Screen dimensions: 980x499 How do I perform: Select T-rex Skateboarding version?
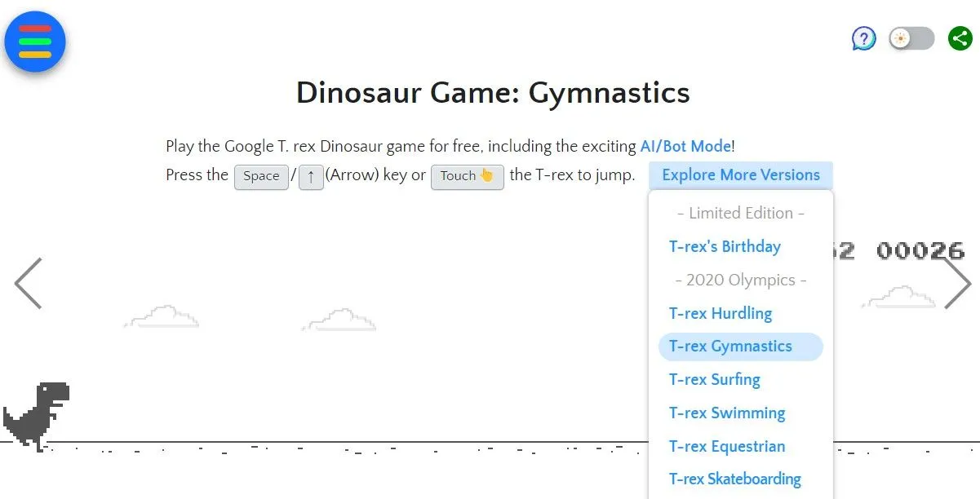(x=735, y=479)
